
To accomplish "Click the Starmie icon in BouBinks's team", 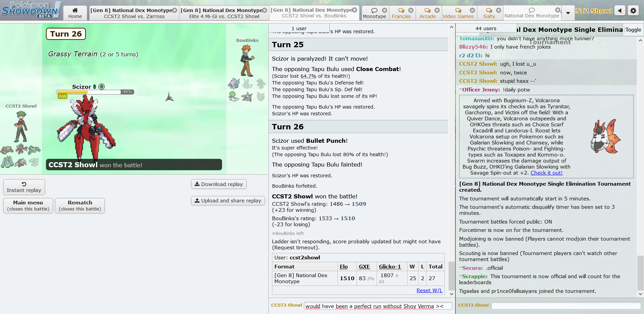I will 247,97.
